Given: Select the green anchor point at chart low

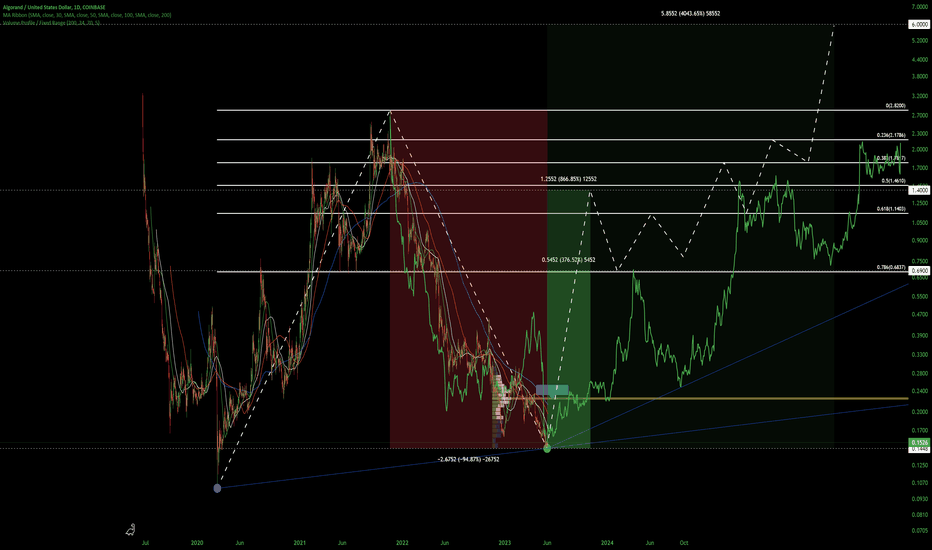Looking at the screenshot, I should pos(547,448).
